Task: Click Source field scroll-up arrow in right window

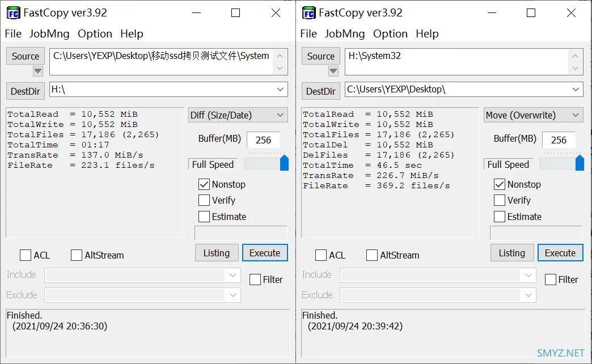Action: pyautogui.click(x=575, y=56)
